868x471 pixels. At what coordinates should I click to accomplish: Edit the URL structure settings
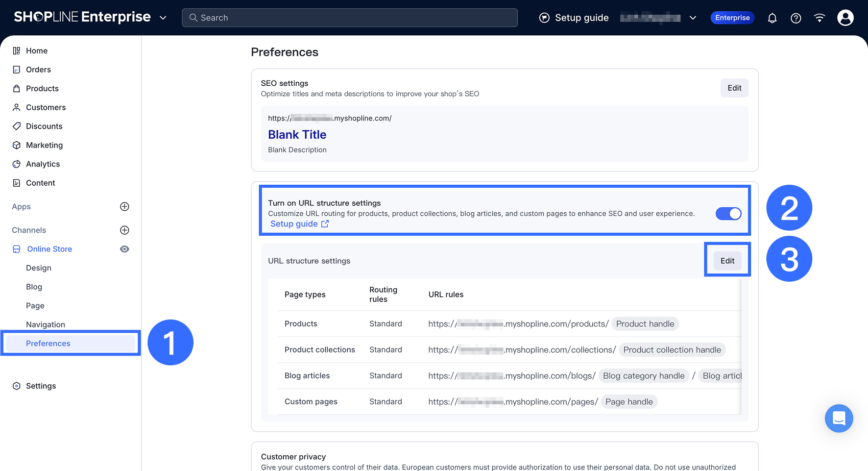(x=727, y=261)
